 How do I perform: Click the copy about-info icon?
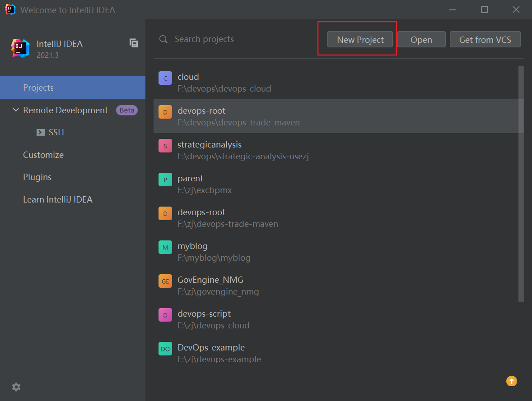click(x=134, y=43)
